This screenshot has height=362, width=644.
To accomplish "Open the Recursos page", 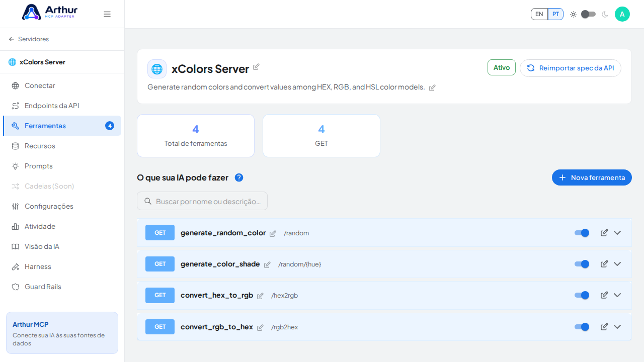I will (62, 146).
